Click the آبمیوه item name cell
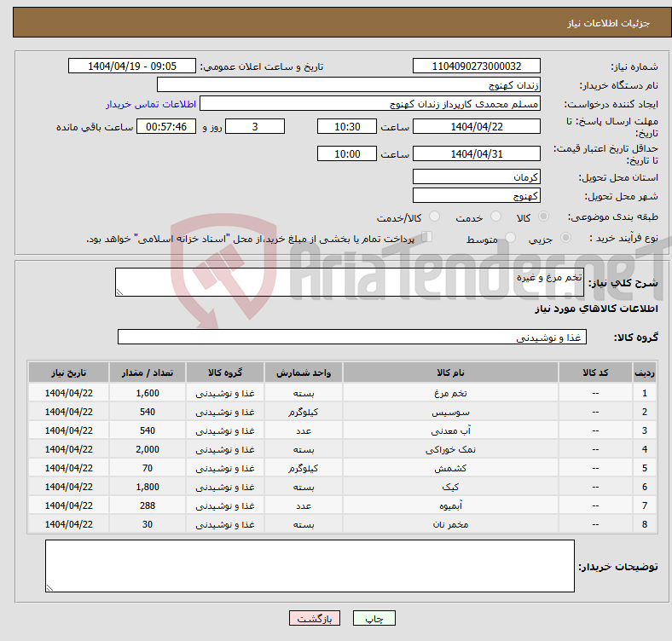Image resolution: width=672 pixels, height=641 pixels. [x=450, y=505]
